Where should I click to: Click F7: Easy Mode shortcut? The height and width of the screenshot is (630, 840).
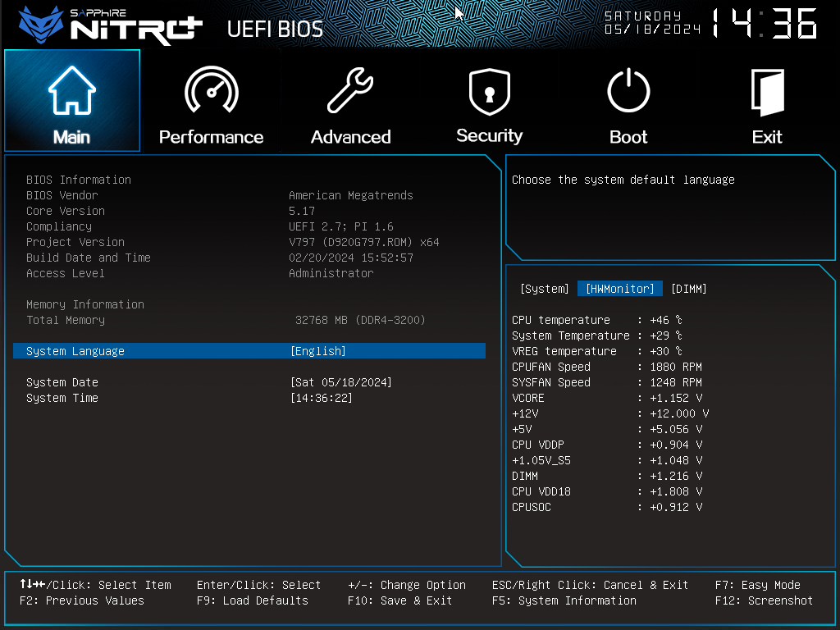757,585
